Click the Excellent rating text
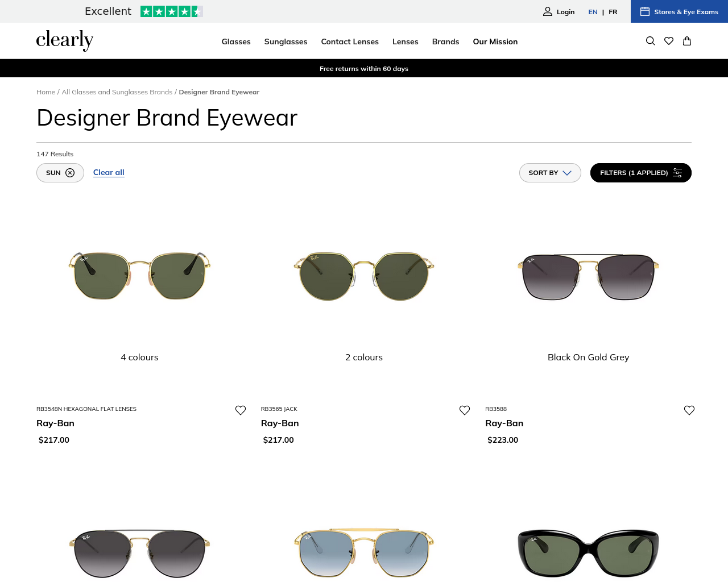Image resolution: width=728 pixels, height=582 pixels. point(108,11)
